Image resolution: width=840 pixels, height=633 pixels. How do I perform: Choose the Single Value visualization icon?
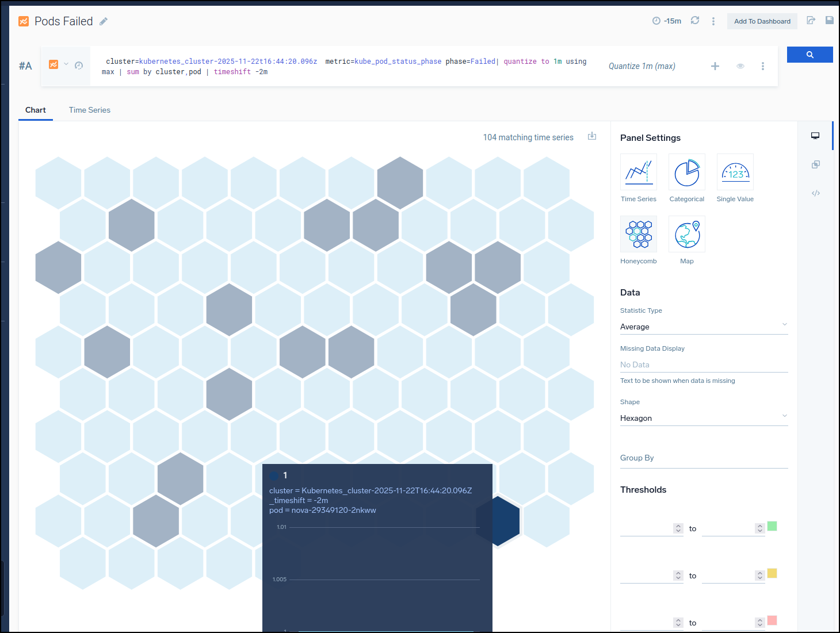click(x=735, y=172)
